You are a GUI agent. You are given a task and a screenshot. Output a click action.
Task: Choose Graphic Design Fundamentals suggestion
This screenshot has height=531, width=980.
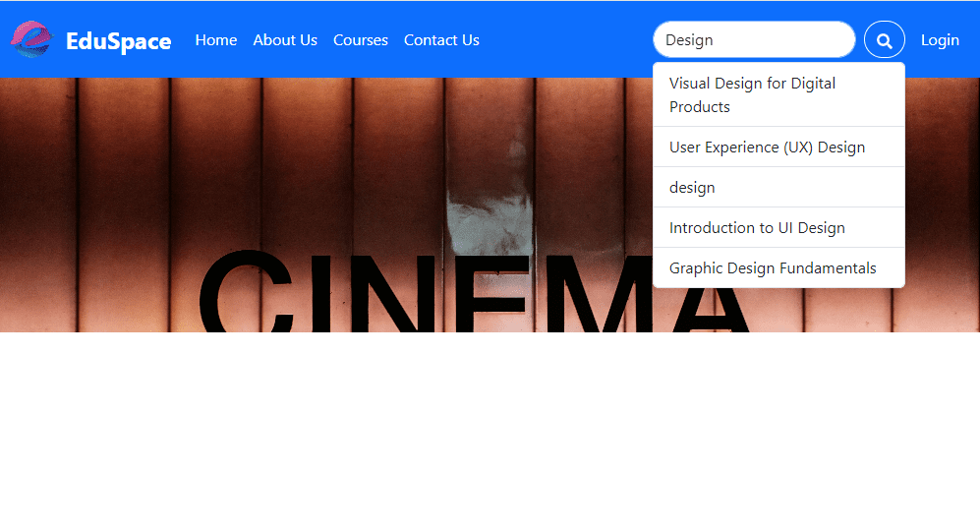coord(778,267)
